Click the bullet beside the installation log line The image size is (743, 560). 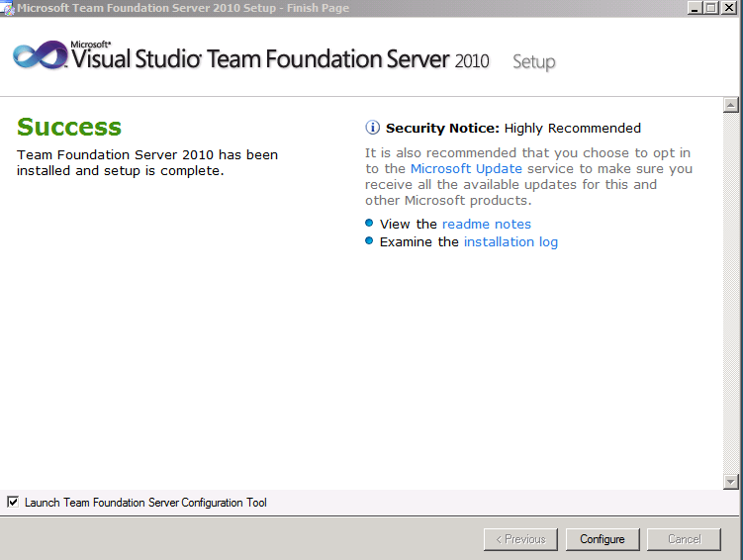coord(370,241)
